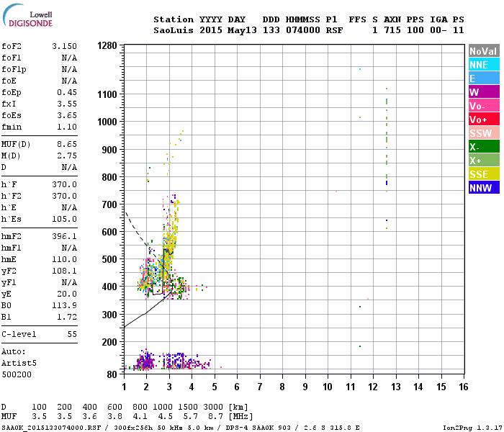Click the fxI value 3.55
The height and width of the screenshot is (432, 504).
[67, 104]
